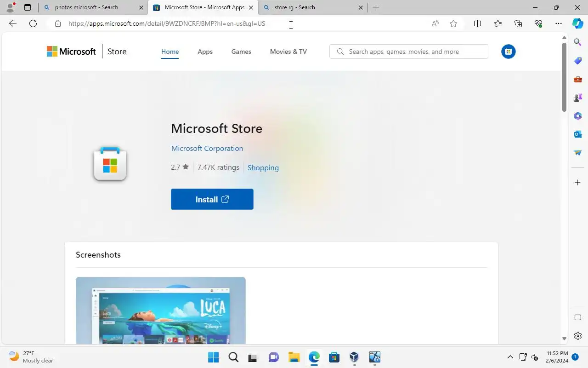Open sidebar Games chess icon
Screen dimensions: 588x368
pos(578,98)
